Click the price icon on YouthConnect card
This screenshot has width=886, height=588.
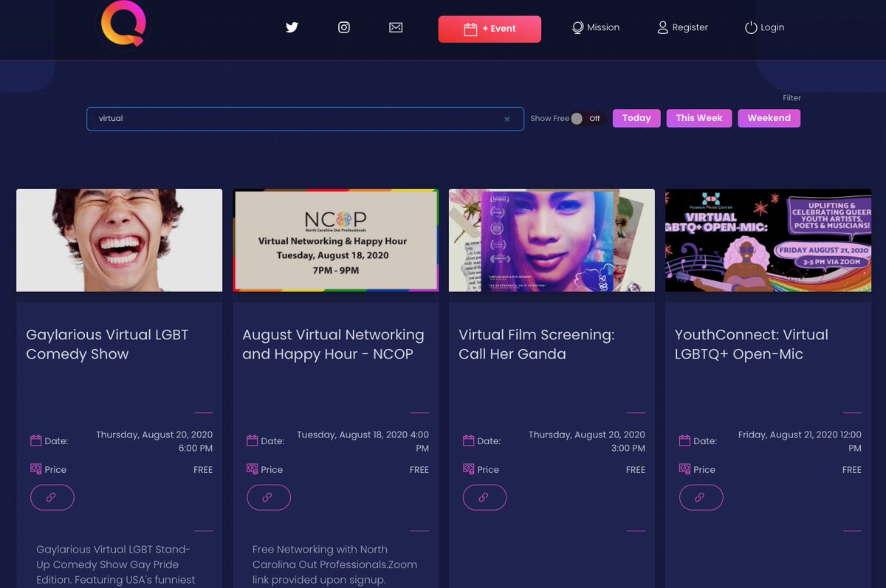pos(685,469)
